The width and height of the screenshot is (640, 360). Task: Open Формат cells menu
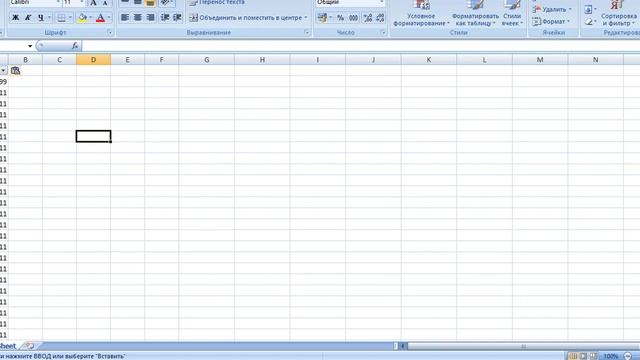click(x=552, y=21)
